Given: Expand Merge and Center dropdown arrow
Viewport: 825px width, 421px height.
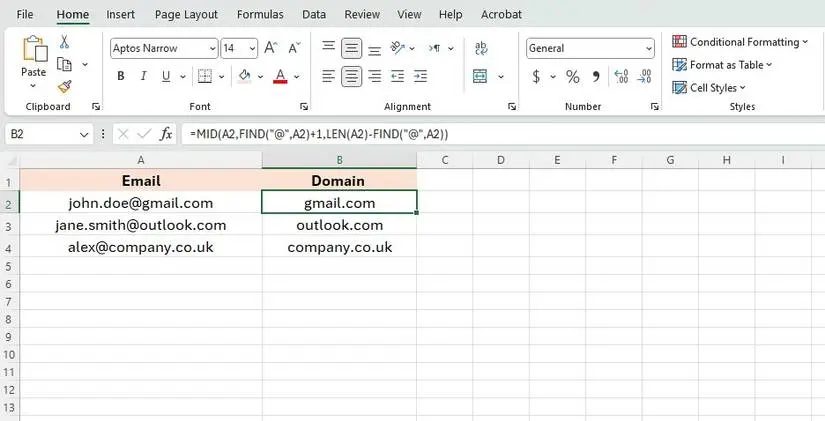Looking at the screenshot, I should (x=501, y=77).
